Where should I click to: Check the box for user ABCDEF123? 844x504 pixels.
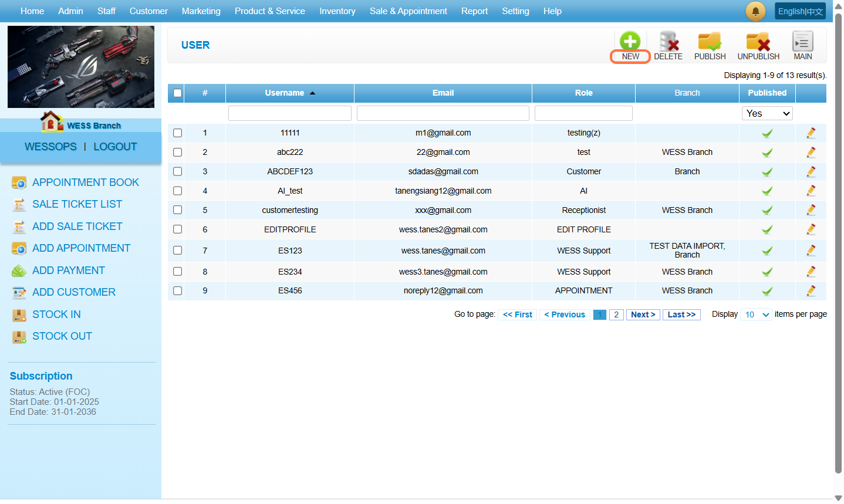[x=177, y=172]
